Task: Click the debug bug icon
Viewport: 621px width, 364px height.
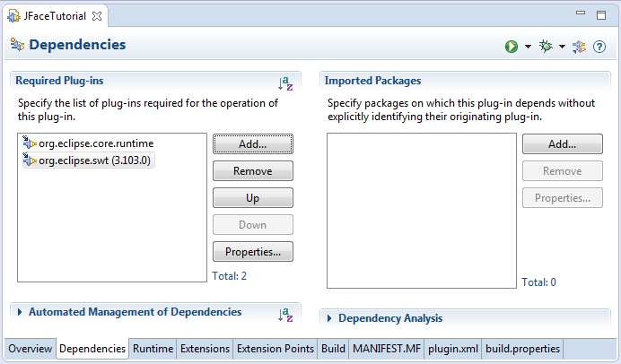Action: click(546, 47)
